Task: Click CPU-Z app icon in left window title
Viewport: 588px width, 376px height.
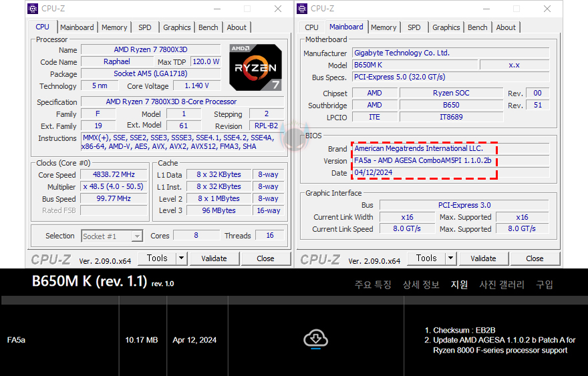Action: (33, 8)
